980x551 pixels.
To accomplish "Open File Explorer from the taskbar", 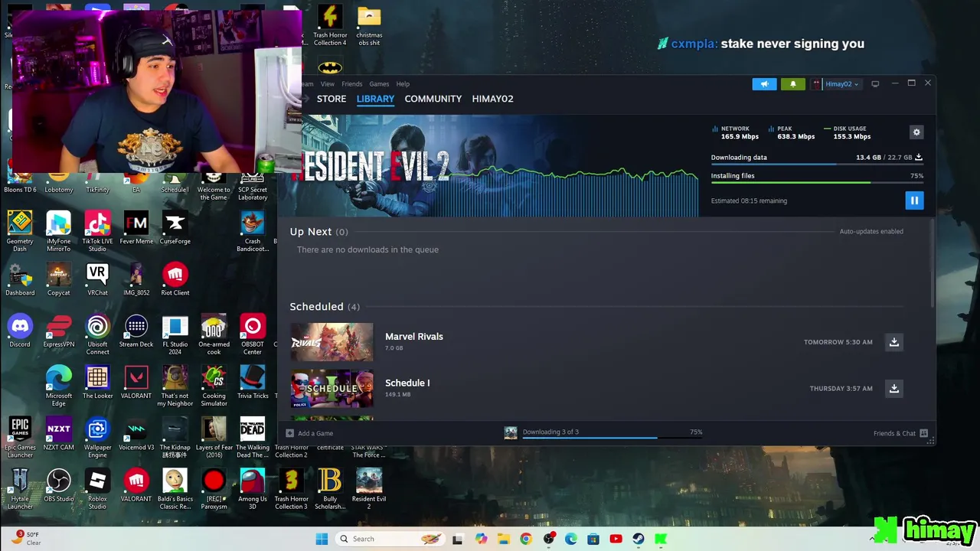I will point(503,539).
